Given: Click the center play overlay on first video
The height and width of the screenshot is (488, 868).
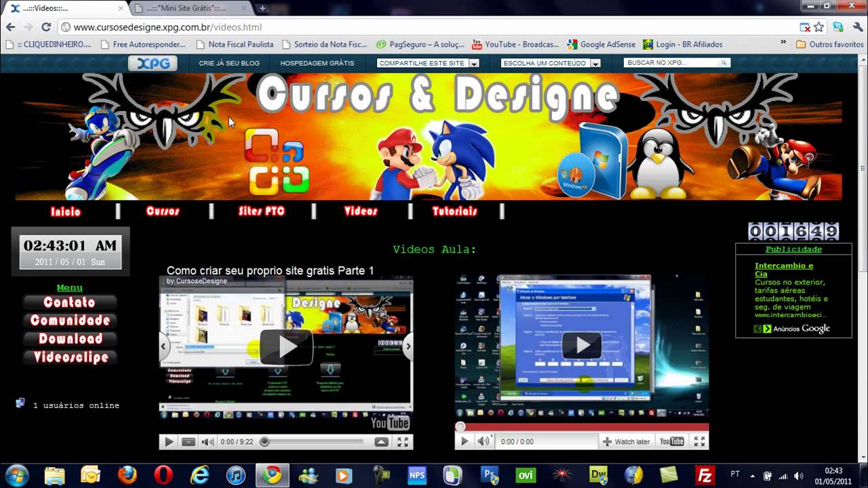Looking at the screenshot, I should (285, 347).
